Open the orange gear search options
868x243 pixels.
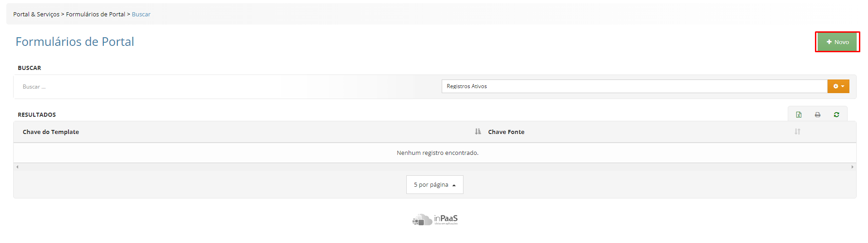(839, 86)
